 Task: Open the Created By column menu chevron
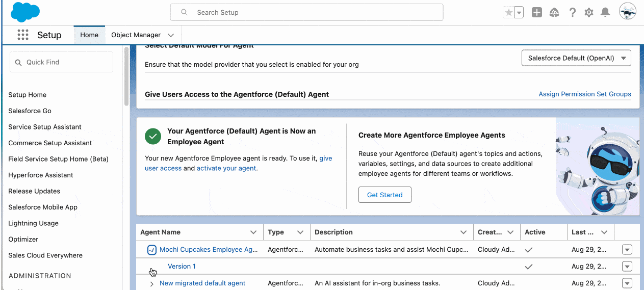(x=510, y=232)
